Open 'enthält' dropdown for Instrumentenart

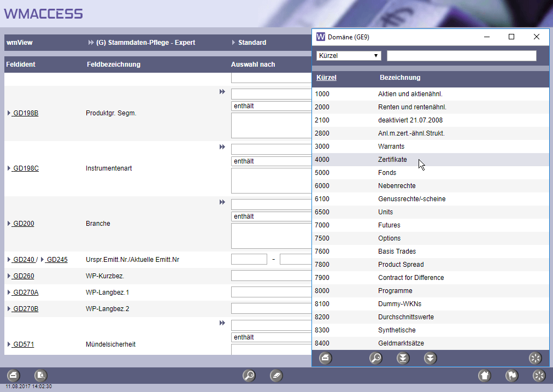(x=271, y=161)
